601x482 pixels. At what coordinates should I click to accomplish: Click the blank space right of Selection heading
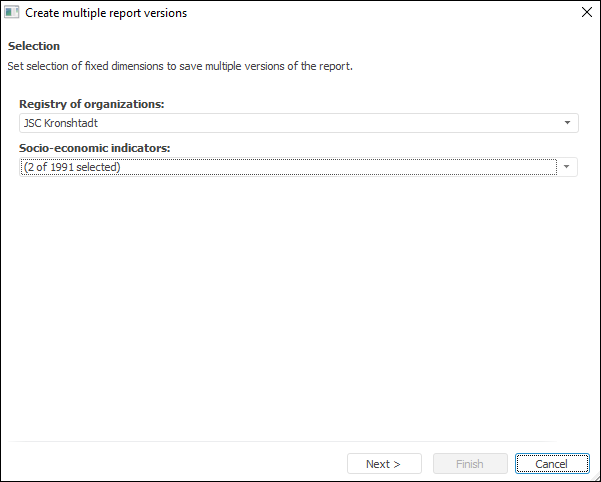point(300,46)
